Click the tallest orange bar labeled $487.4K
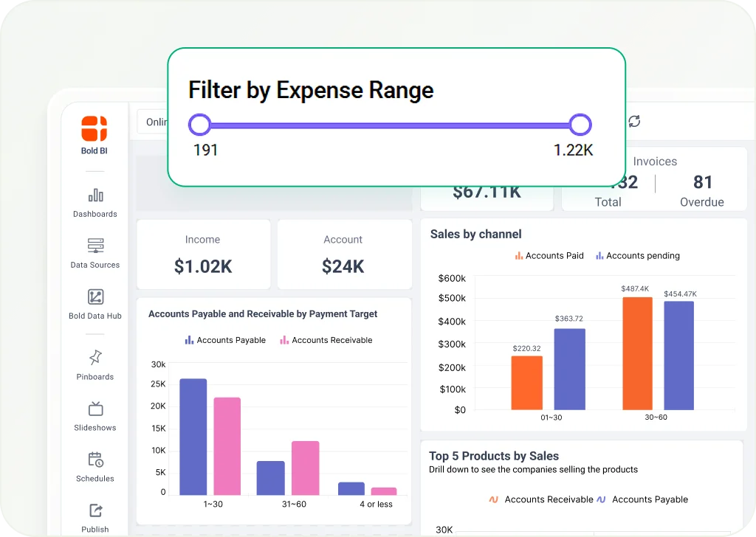Viewport: 756px width, 537px height. click(x=637, y=354)
